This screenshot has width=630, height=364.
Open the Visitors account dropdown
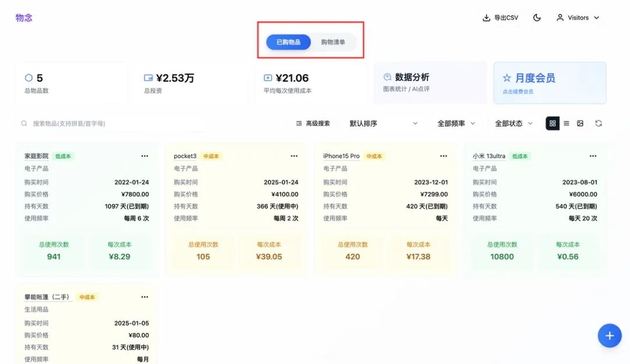tap(577, 17)
